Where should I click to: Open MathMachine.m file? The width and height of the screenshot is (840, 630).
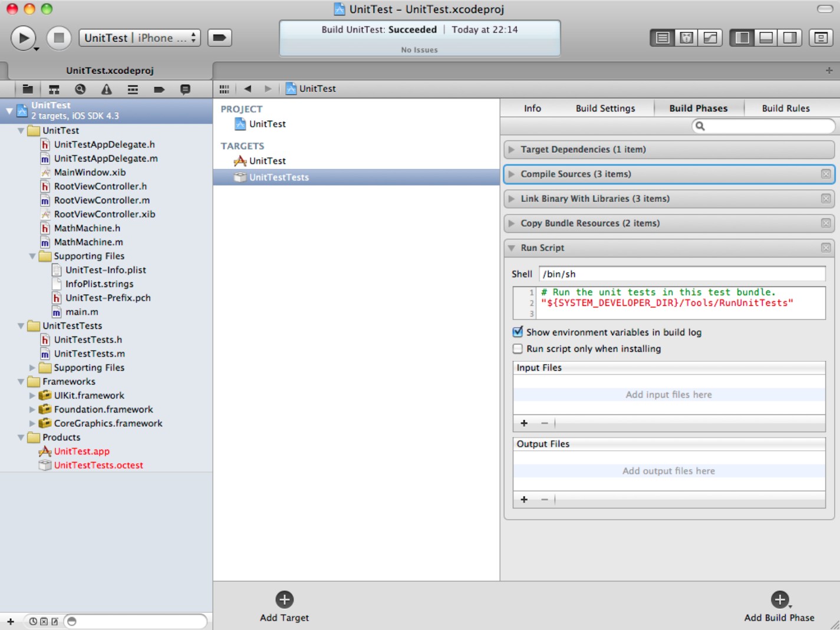pyautogui.click(x=88, y=242)
